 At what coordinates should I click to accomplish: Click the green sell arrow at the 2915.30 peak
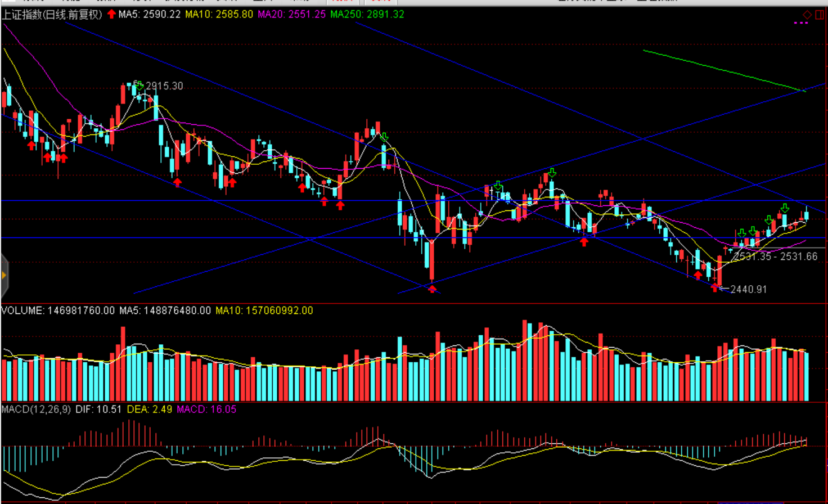pyautogui.click(x=139, y=86)
